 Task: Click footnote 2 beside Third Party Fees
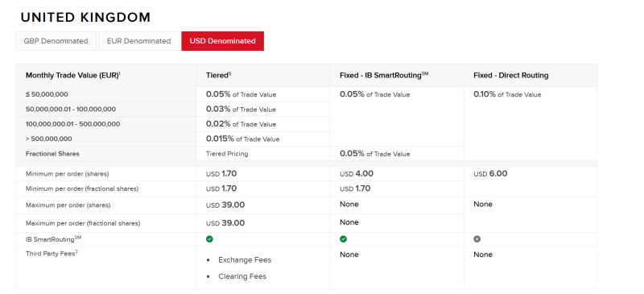[x=76, y=252]
